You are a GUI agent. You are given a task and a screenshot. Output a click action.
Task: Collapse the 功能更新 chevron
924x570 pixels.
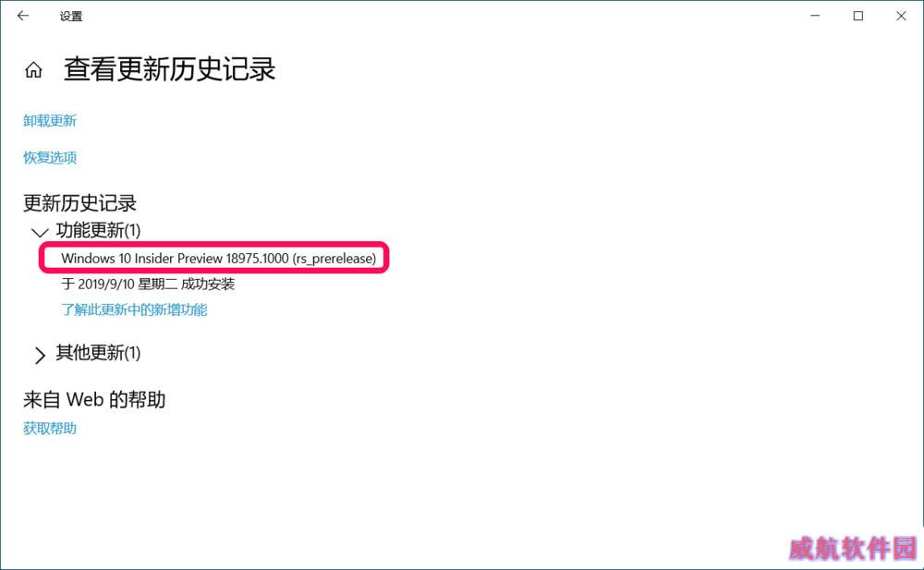(x=40, y=232)
